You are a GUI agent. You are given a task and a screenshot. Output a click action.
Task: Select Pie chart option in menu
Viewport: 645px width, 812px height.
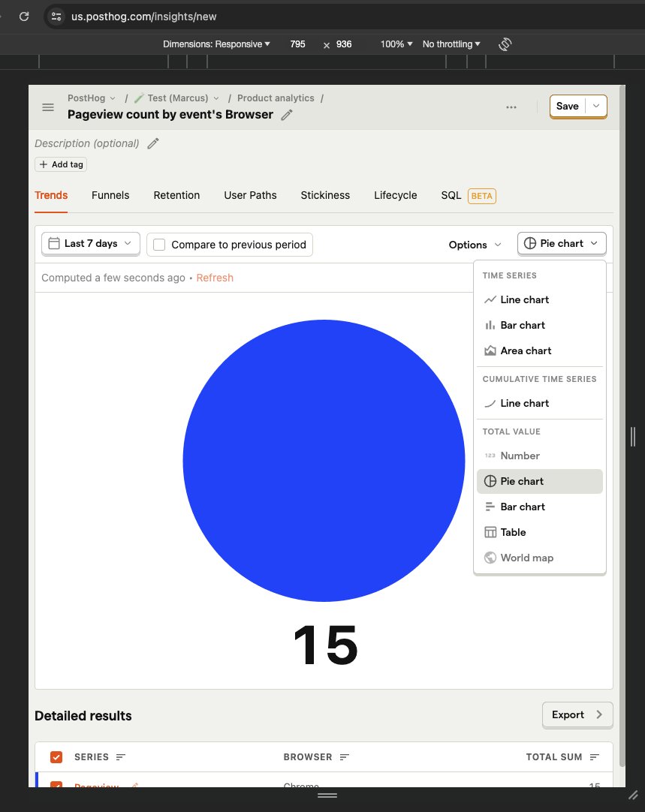tap(539, 481)
